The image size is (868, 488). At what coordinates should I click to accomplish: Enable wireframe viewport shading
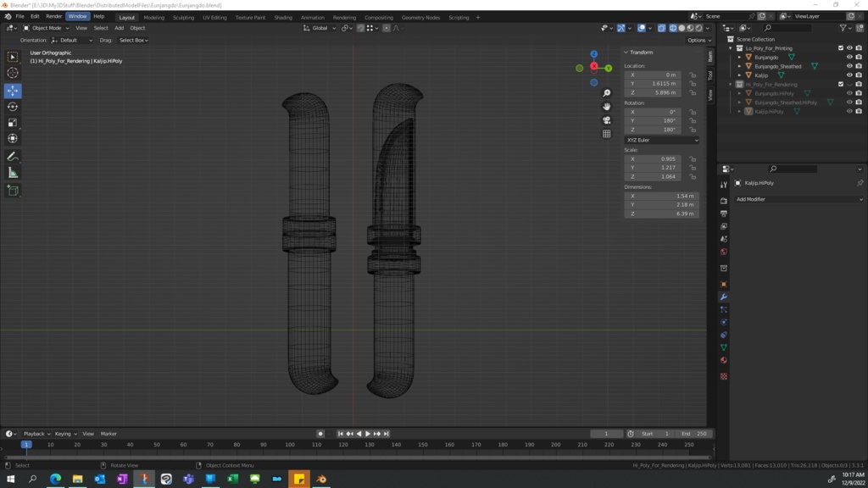coord(674,28)
